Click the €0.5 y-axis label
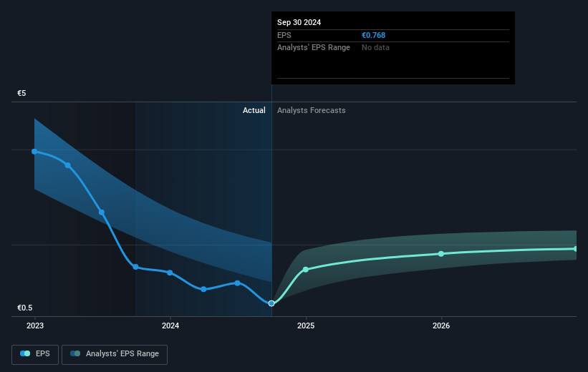Image resolution: width=588 pixels, height=372 pixels. click(x=25, y=308)
